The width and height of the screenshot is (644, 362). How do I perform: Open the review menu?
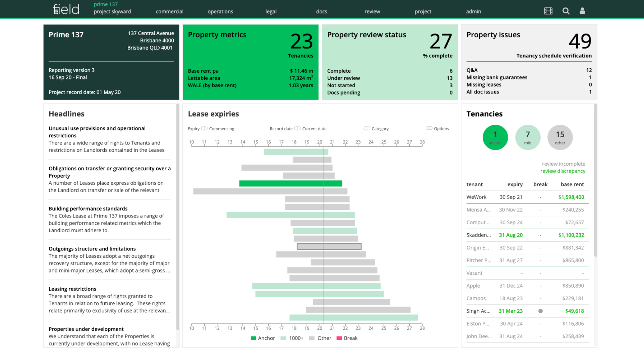coord(372,11)
